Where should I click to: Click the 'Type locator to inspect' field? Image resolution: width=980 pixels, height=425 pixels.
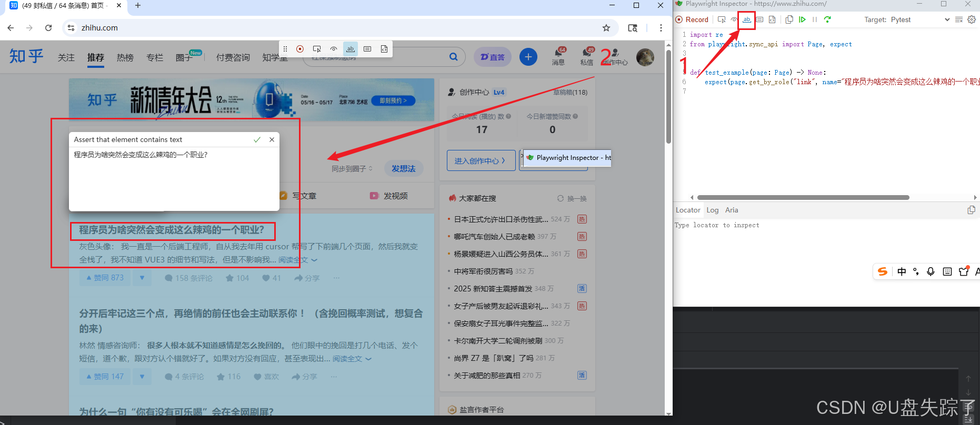coord(825,225)
